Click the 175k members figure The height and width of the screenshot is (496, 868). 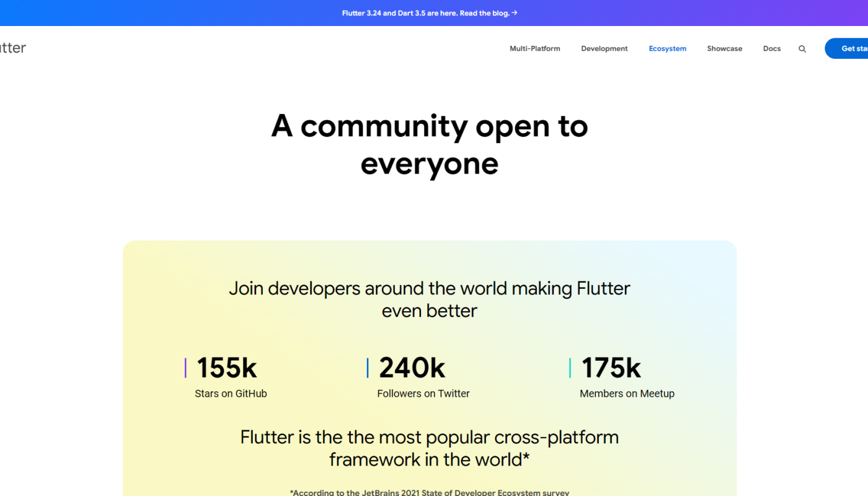(611, 368)
